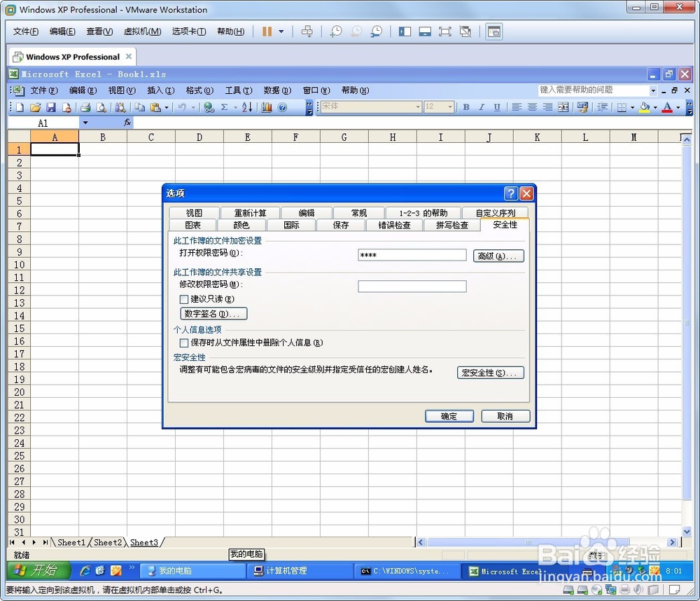This screenshot has height=601, width=700.
Task: Click VMware Send Ctrl+Alt+Del icon
Action: pos(307,32)
